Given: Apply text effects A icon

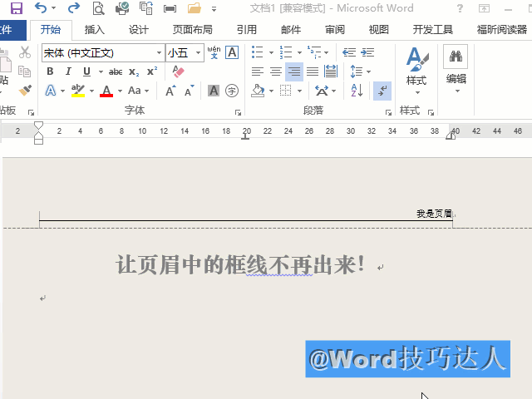Looking at the screenshot, I should coord(51,91).
